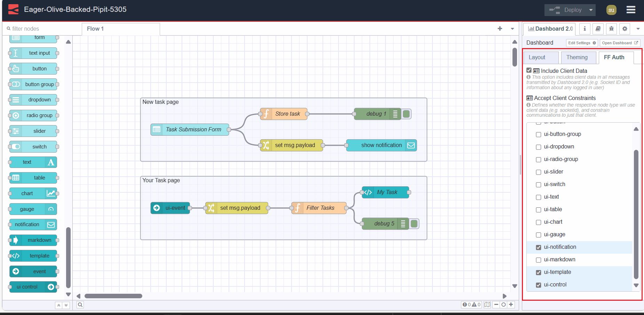Enable client constraints for ui-dropdown
Image resolution: width=644 pixels, height=315 pixels.
click(539, 147)
